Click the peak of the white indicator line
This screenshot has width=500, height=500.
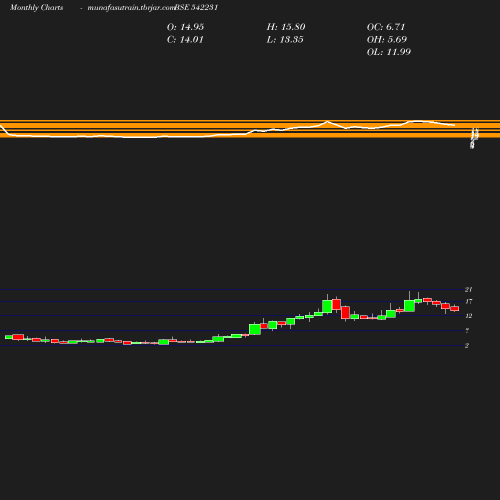pyautogui.click(x=328, y=122)
